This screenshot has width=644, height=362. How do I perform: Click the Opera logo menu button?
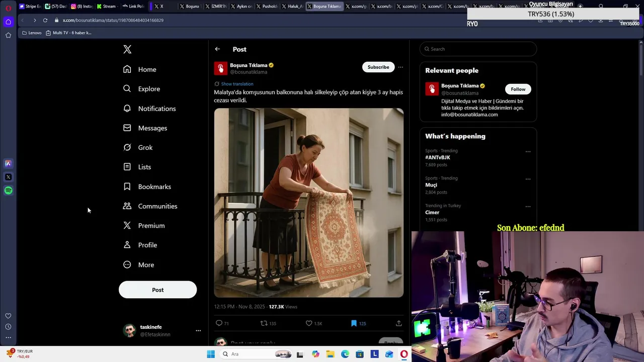8,8
